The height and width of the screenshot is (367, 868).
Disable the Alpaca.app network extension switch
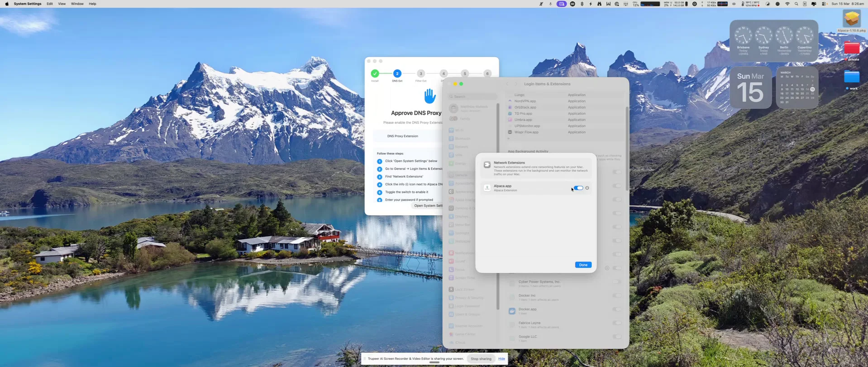[x=578, y=188]
